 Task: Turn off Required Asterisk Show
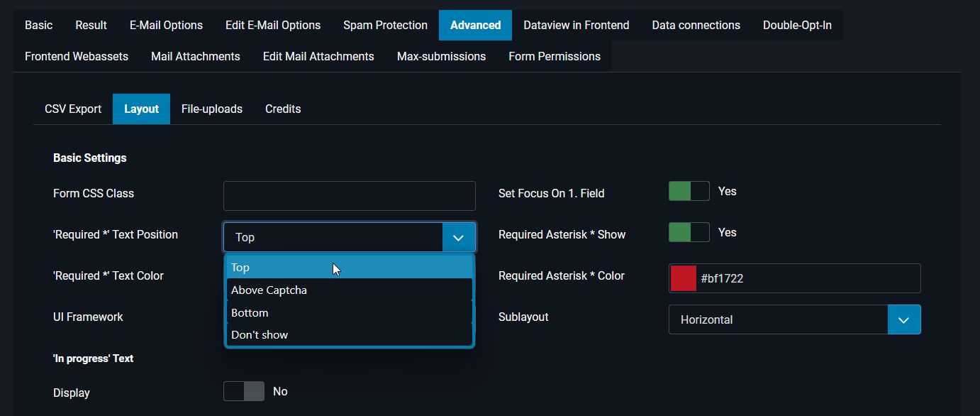point(688,232)
